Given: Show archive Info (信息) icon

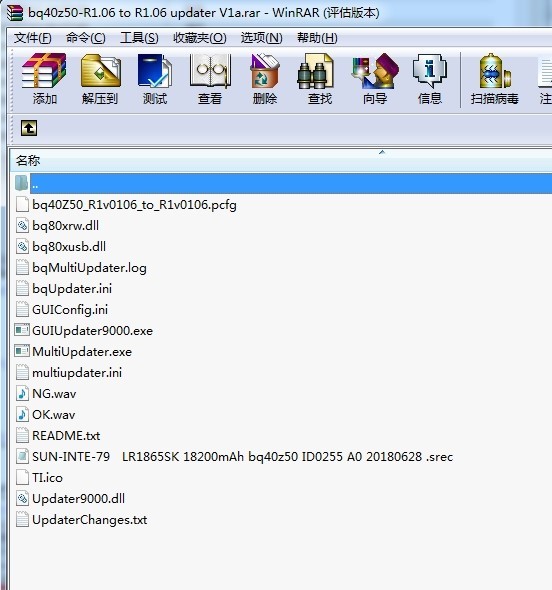Looking at the screenshot, I should point(429,79).
